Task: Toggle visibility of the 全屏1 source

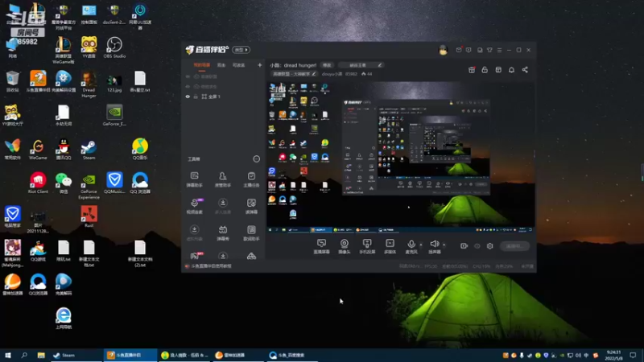Action: click(188, 97)
